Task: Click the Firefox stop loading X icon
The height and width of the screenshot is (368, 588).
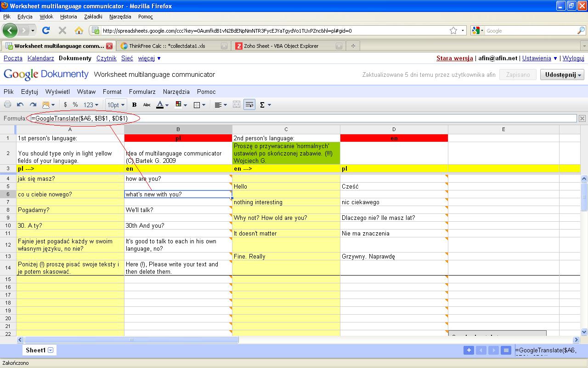Action: click(x=62, y=30)
